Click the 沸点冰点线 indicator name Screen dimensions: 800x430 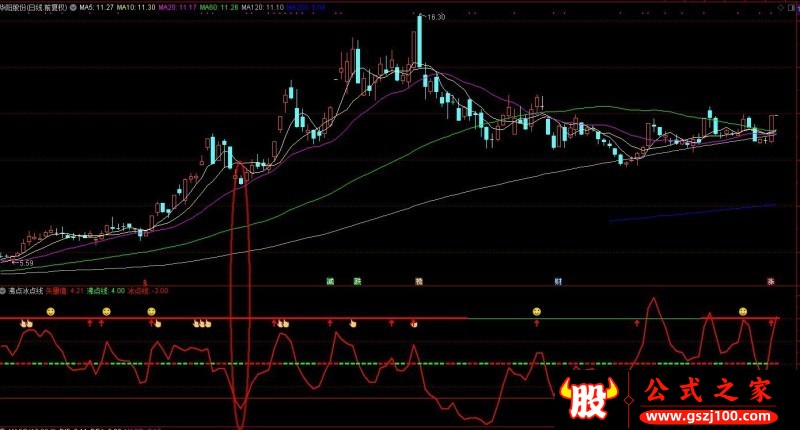tap(26, 291)
